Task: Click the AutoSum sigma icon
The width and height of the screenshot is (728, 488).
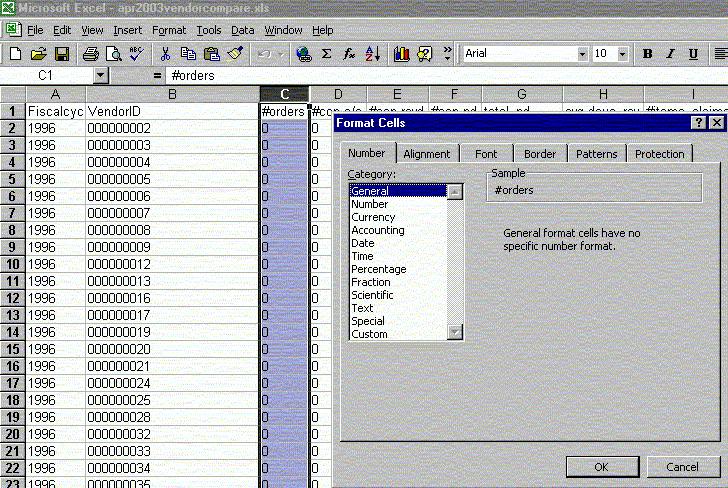Action: (326, 54)
